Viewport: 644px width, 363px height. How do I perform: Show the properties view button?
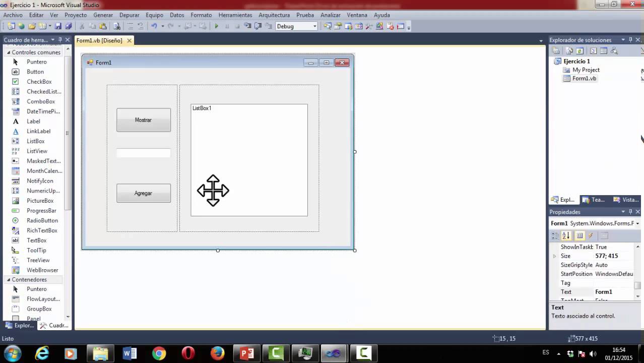click(579, 235)
